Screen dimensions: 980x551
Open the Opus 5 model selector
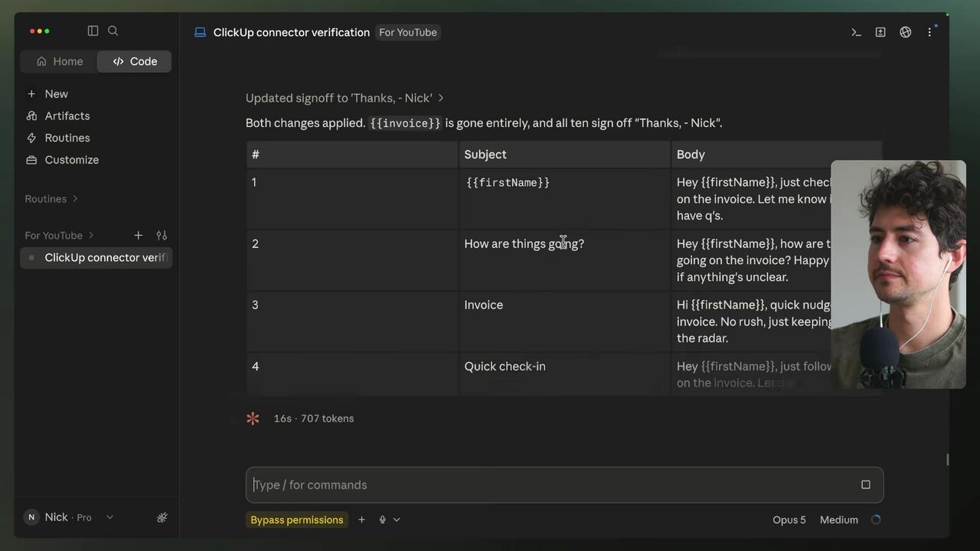(x=789, y=520)
